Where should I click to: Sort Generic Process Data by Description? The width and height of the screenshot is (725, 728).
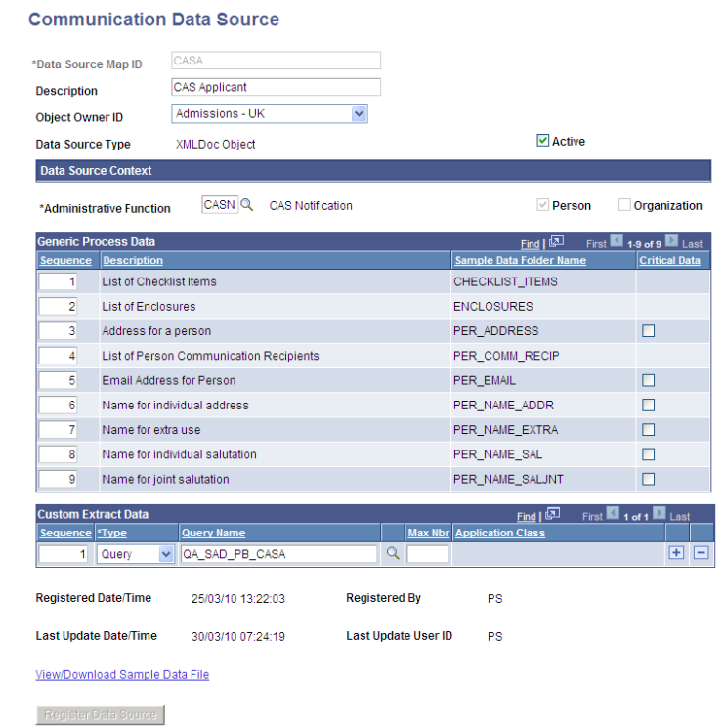click(133, 261)
